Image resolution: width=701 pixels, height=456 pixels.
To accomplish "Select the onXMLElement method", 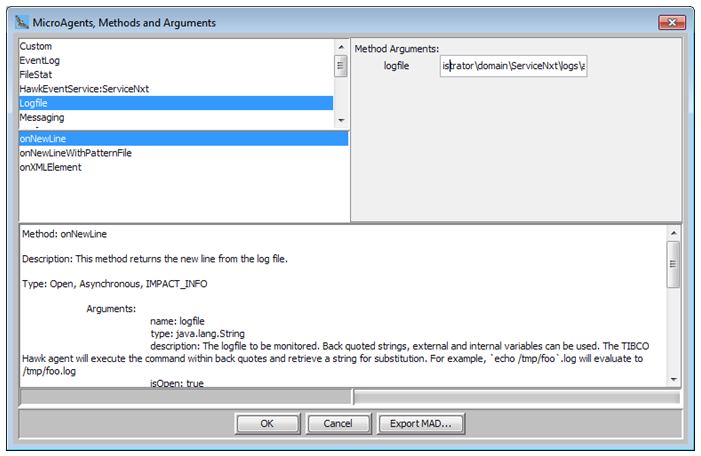I will (50, 167).
